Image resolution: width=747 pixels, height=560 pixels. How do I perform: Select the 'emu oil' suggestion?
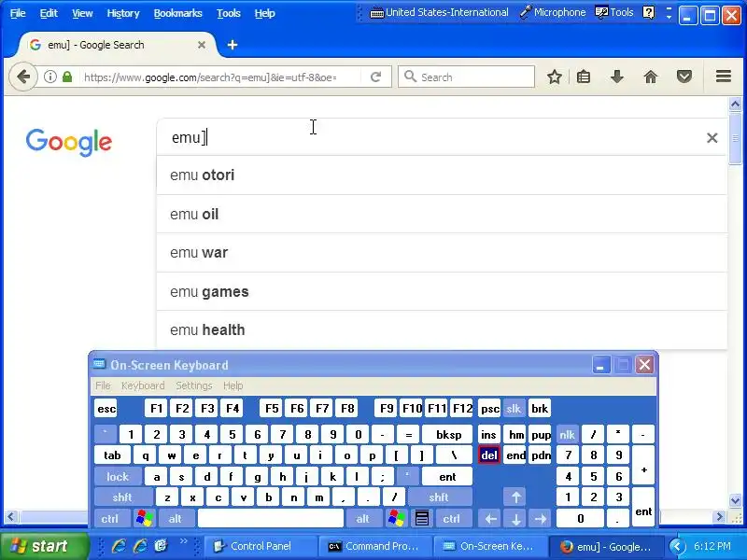tap(442, 214)
